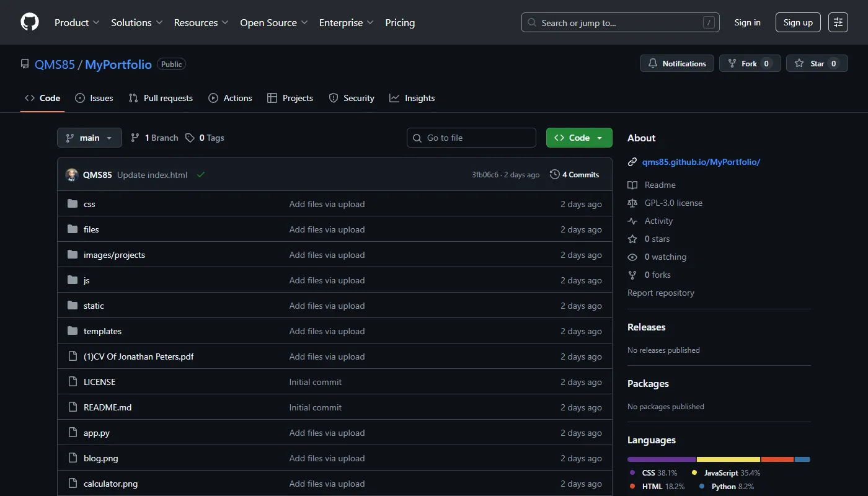
Task: Open the main branch selector dropdown
Action: click(89, 138)
